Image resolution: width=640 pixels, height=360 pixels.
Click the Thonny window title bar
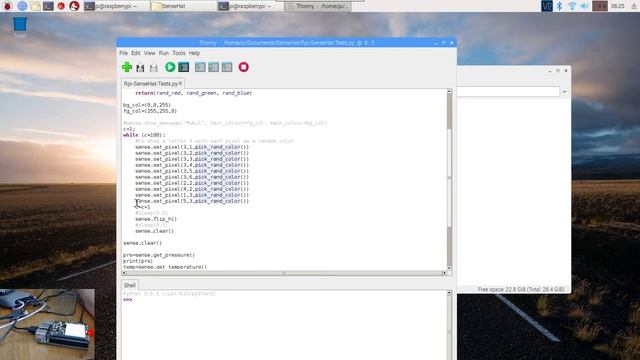286,42
